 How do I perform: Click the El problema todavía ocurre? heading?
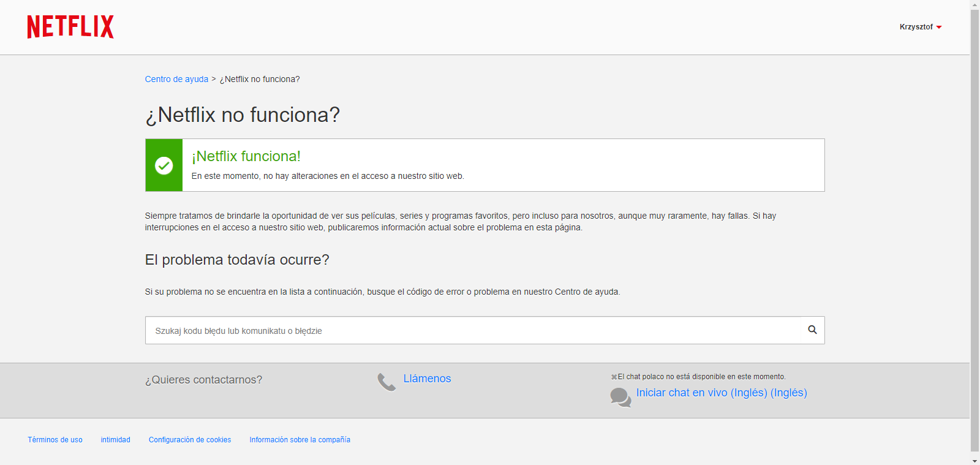pos(237,260)
